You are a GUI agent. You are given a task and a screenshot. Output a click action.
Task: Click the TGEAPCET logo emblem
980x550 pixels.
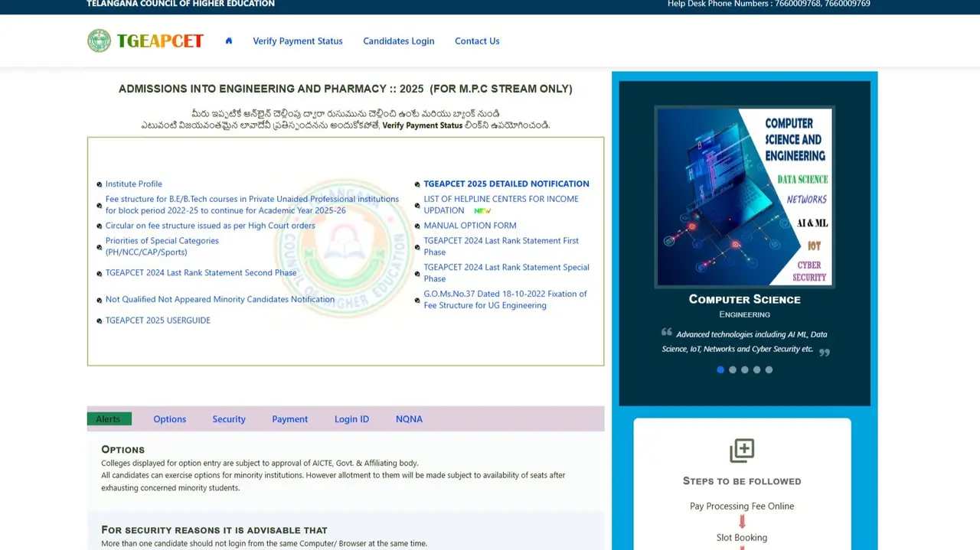coord(100,41)
